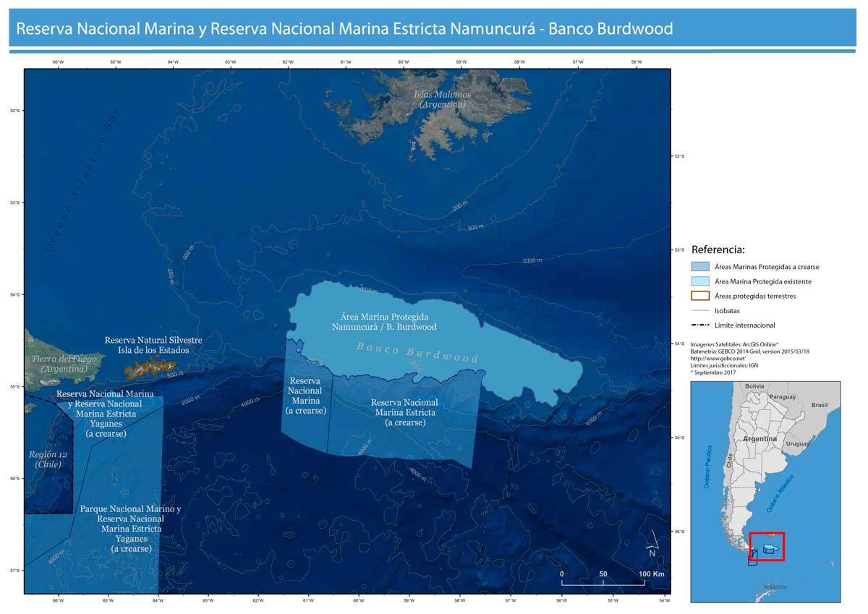Viewport: 868px width, 614px height.
Task: Click 'Parque Nacional Marino y Reserva' Yaganes label
Action: point(131,529)
